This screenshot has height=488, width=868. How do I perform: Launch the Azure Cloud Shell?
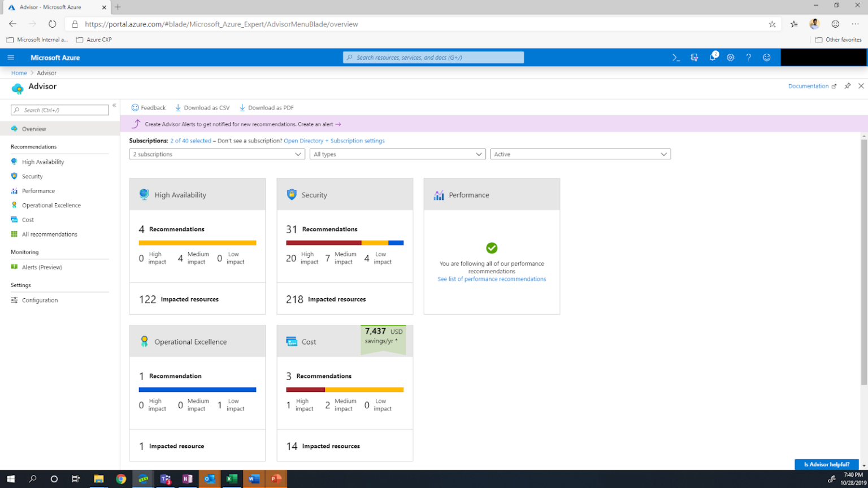pos(676,57)
